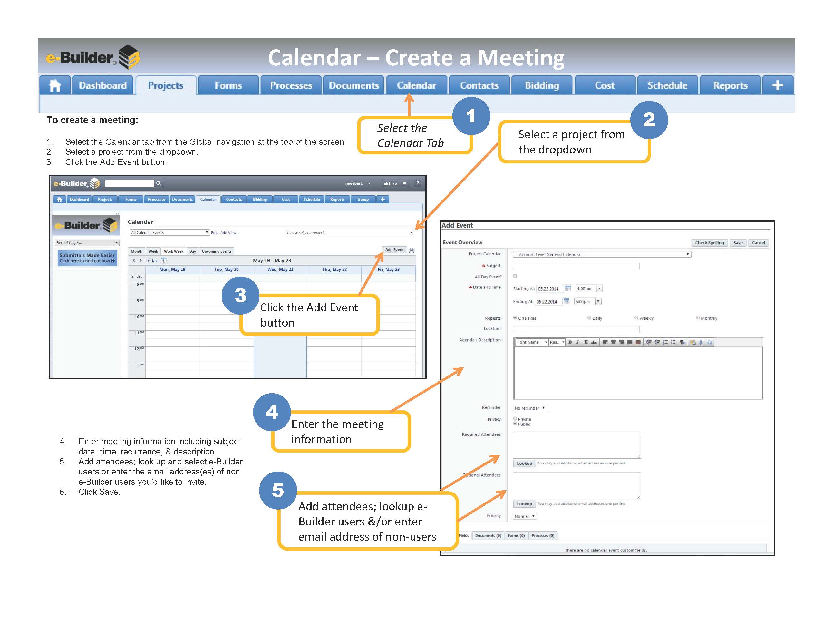This screenshot has height=644, width=833.
Task: Check the All Day Event checkbox
Action: pos(515,276)
